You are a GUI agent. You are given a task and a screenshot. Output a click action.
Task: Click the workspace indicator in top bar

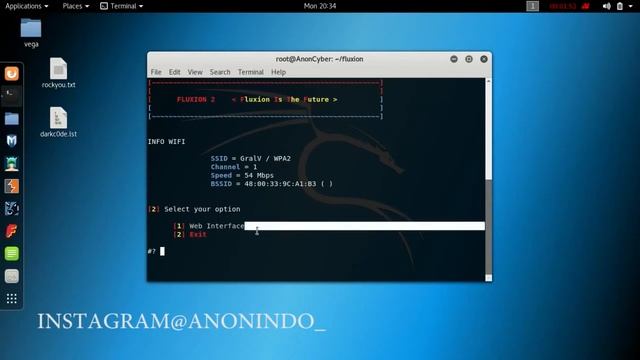click(533, 6)
